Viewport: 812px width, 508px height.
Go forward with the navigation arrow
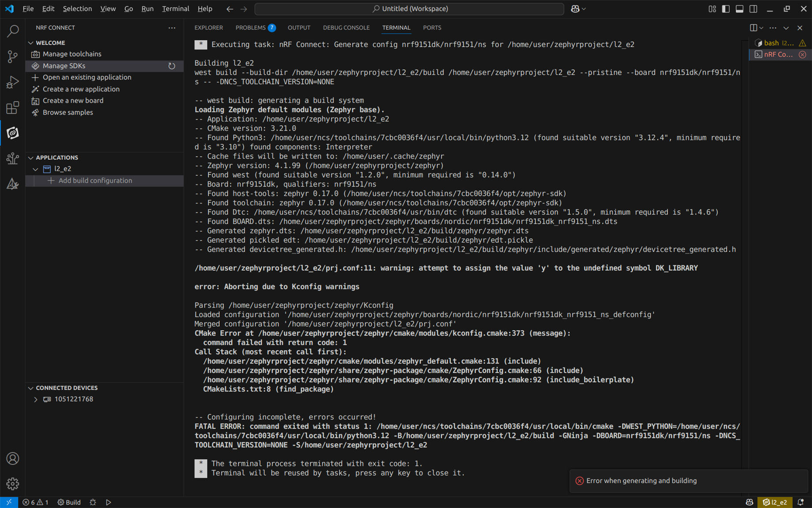(x=244, y=9)
